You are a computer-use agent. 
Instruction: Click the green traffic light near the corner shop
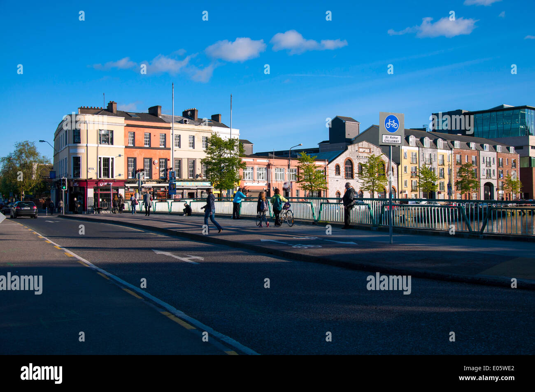point(64,183)
